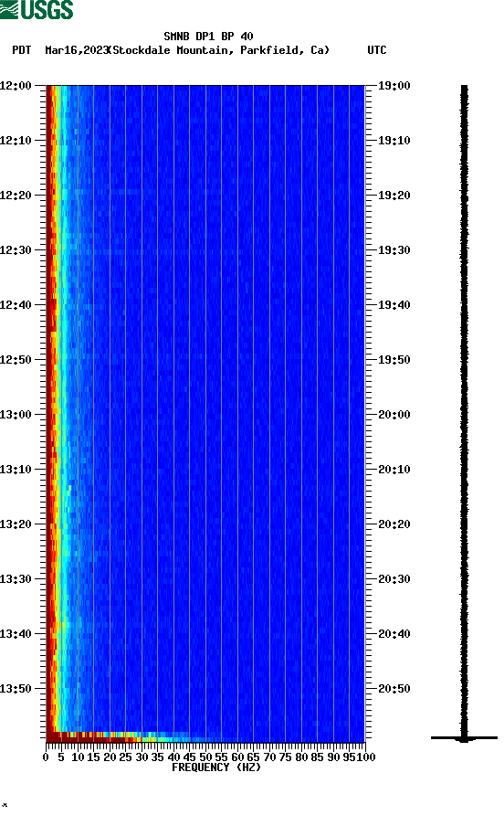Click the 100 Hz frequency tick label
This screenshot has height=815, width=504.
[x=366, y=757]
